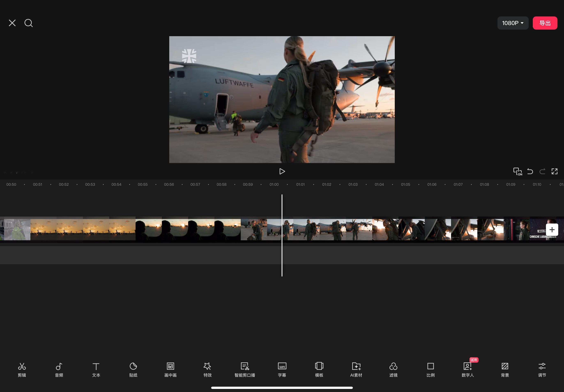Open the 特效 effects tool
This screenshot has height=392, width=564.
pos(207,370)
